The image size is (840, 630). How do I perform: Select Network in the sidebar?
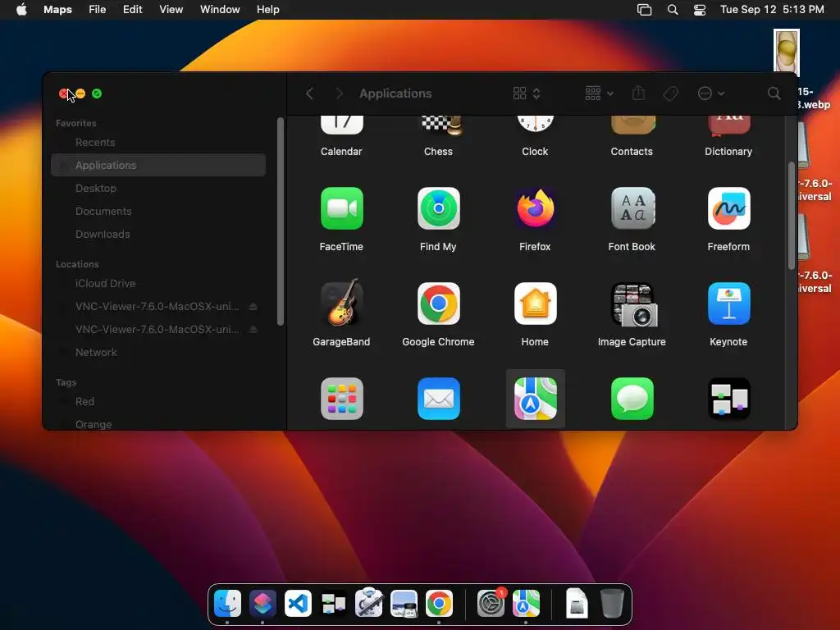pyautogui.click(x=158, y=352)
